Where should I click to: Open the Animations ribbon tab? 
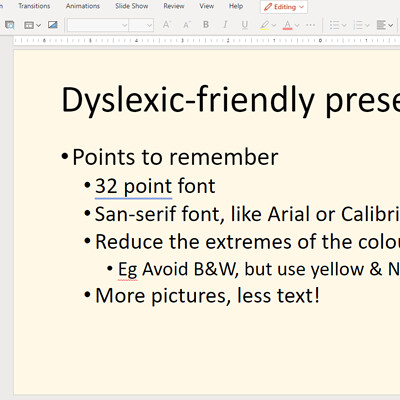pos(83,6)
